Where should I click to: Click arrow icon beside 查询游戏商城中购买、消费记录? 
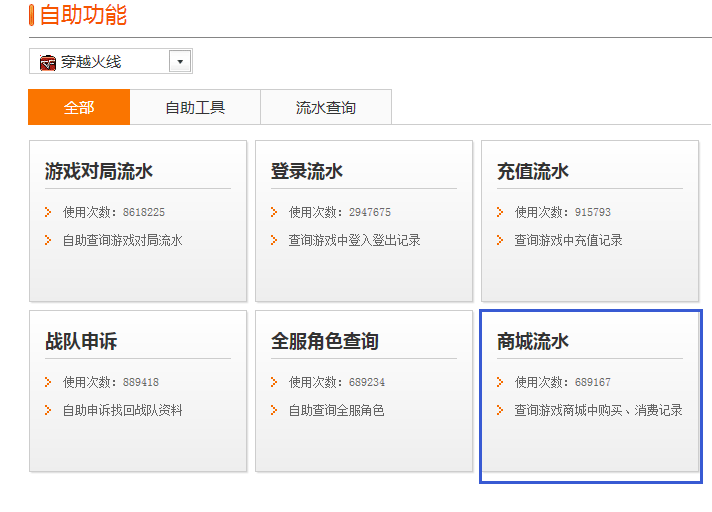[500, 410]
